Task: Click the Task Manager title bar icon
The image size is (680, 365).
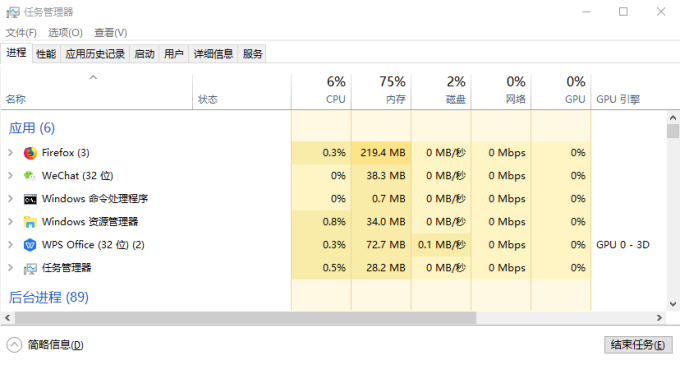Action: click(x=13, y=12)
